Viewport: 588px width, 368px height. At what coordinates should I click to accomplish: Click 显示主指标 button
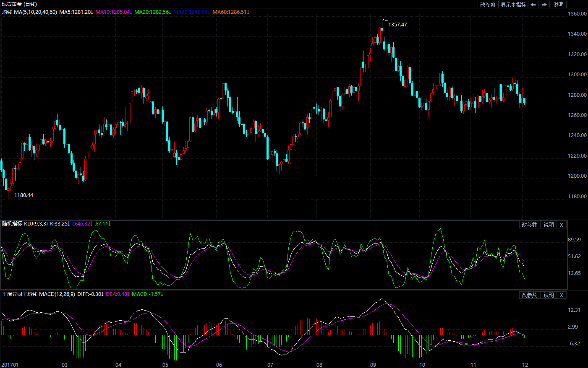(x=513, y=5)
